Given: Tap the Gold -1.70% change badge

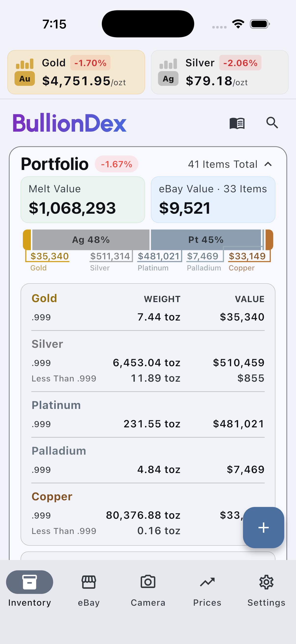Looking at the screenshot, I should (90, 63).
